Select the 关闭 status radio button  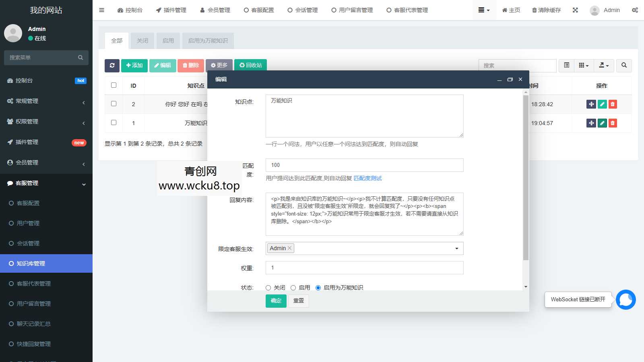coord(268,288)
